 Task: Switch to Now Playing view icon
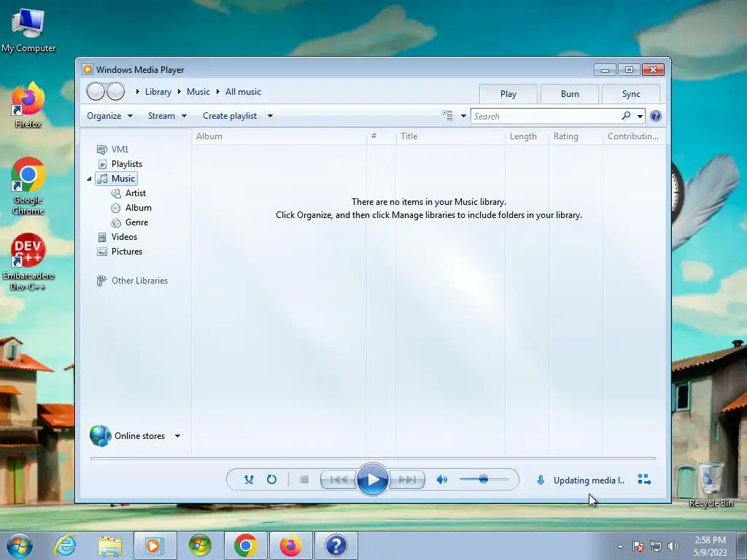(x=644, y=480)
